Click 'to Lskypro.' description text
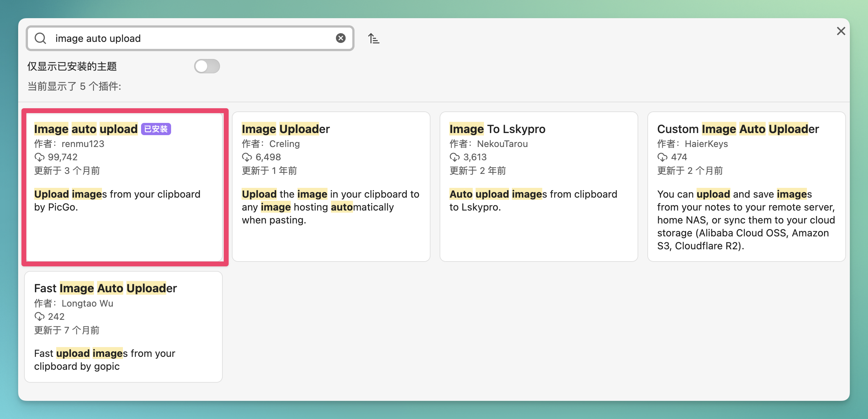Screen dimensions: 868x419 click(x=475, y=207)
